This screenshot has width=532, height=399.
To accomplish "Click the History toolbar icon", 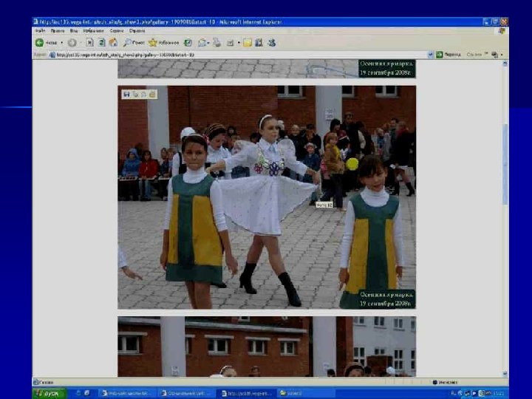I will click(188, 43).
